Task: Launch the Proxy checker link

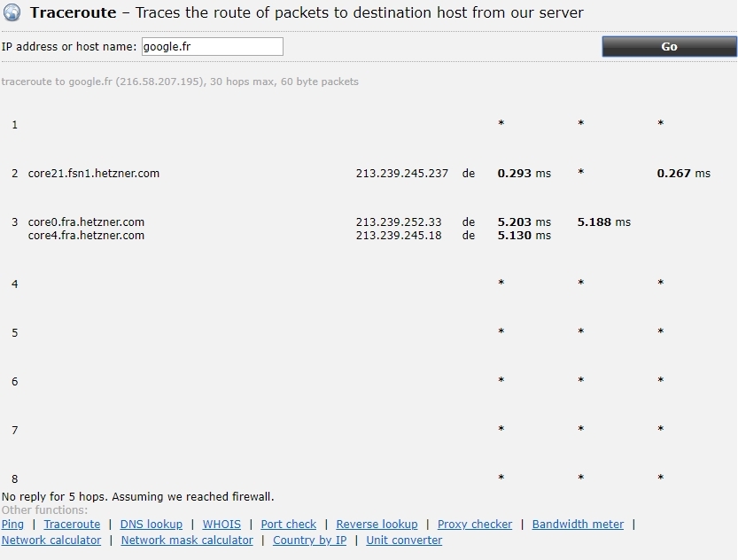Action: 474,525
